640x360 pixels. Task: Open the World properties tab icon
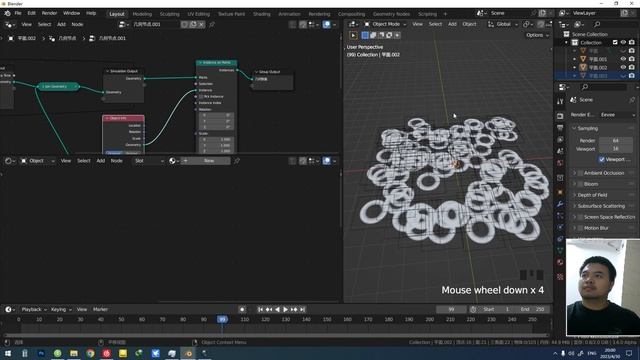coord(560,163)
